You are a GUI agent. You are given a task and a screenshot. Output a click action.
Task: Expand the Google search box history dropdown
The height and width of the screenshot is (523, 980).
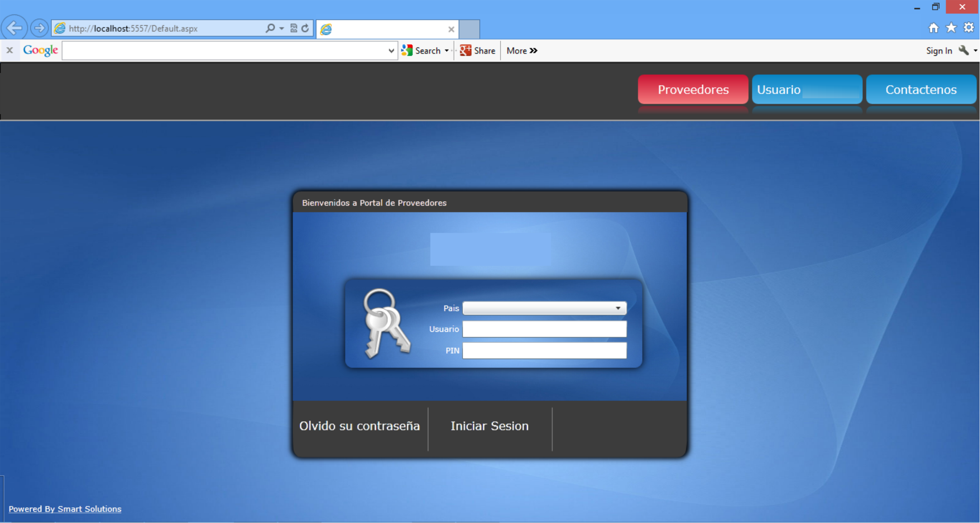point(391,51)
